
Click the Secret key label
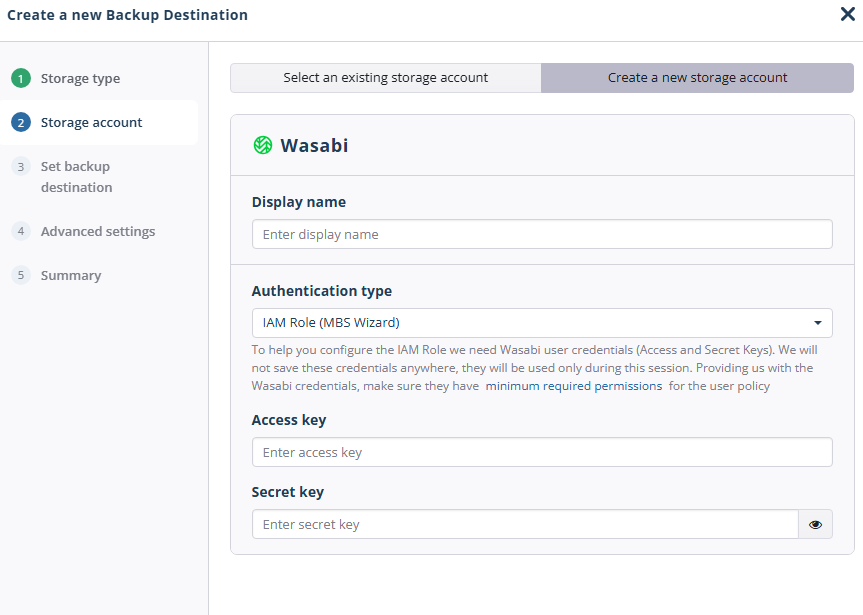pos(288,492)
